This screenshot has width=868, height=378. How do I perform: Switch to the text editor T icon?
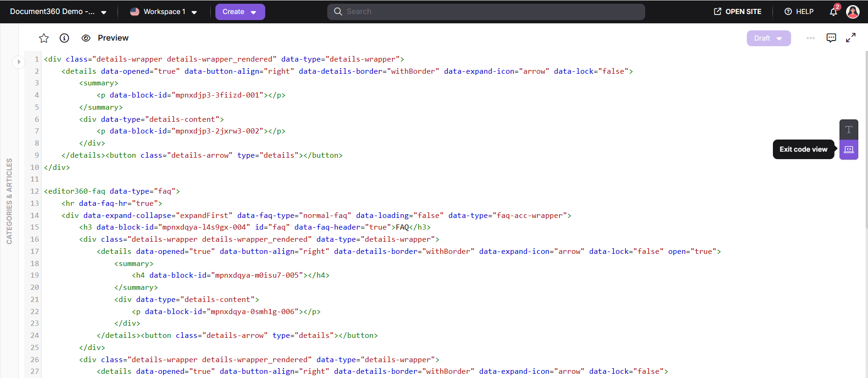coord(849,130)
